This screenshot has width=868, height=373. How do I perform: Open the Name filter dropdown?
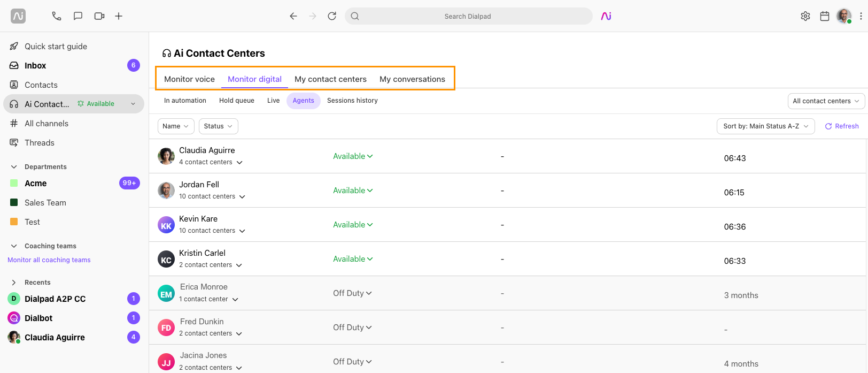176,126
